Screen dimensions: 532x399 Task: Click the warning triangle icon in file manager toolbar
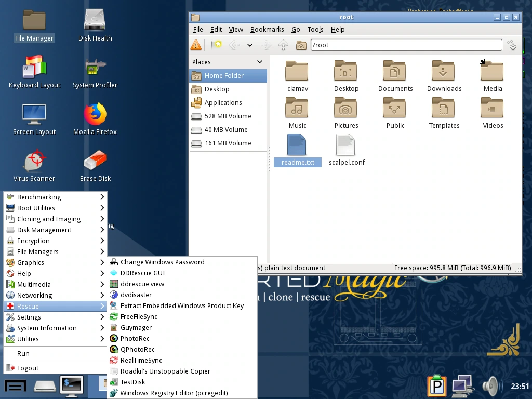tap(196, 45)
